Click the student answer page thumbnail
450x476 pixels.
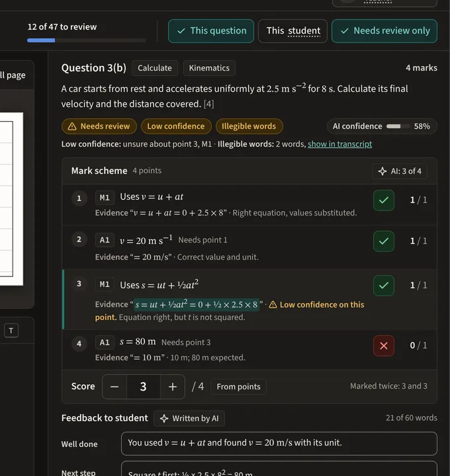(11, 199)
